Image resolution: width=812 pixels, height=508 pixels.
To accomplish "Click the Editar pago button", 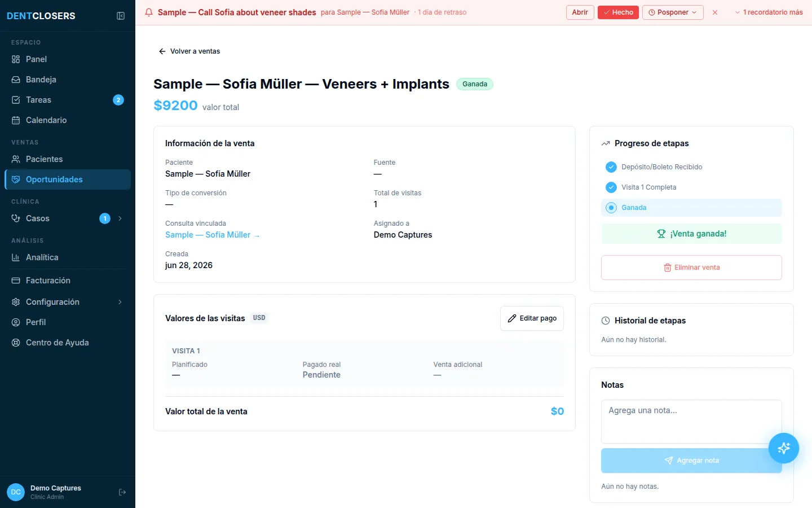I will click(532, 318).
